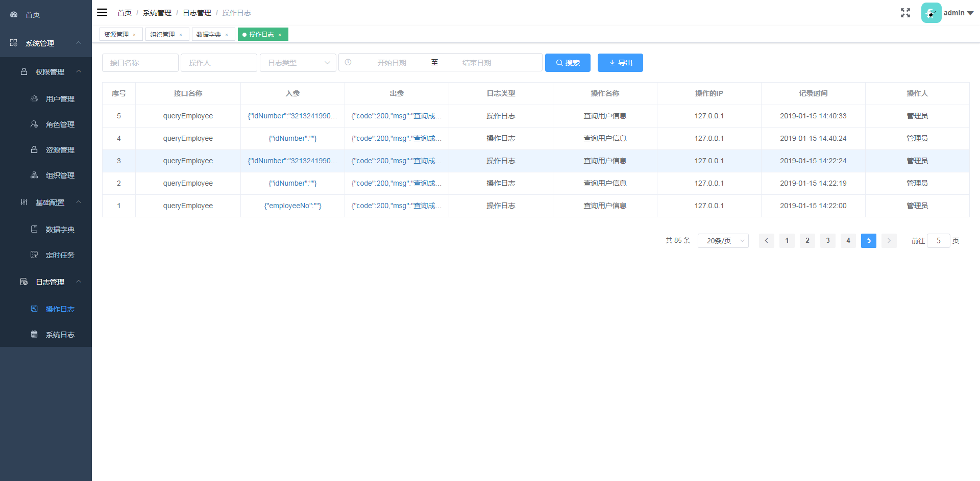The height and width of the screenshot is (481, 980).
Task: Go to page 4
Action: [848, 241]
